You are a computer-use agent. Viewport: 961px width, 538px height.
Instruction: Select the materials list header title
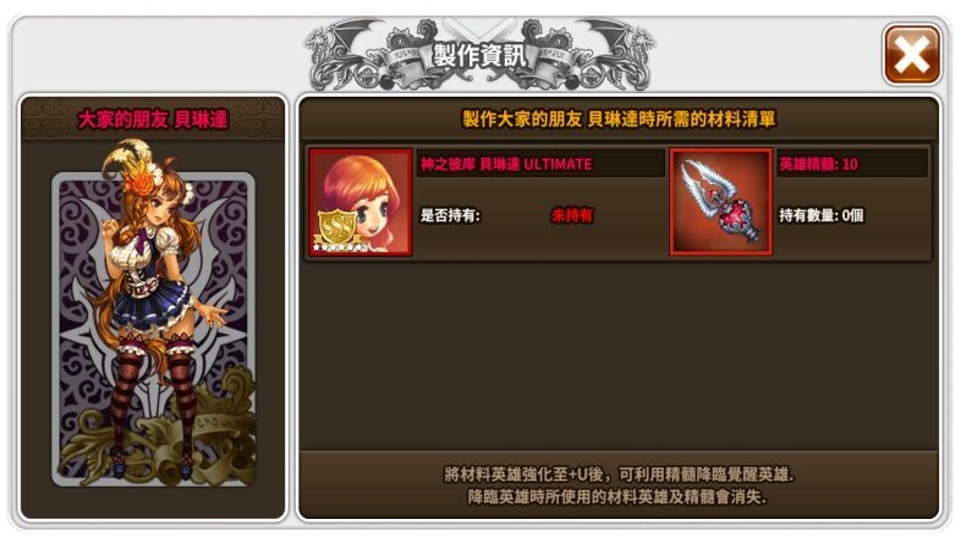pyautogui.click(x=619, y=119)
